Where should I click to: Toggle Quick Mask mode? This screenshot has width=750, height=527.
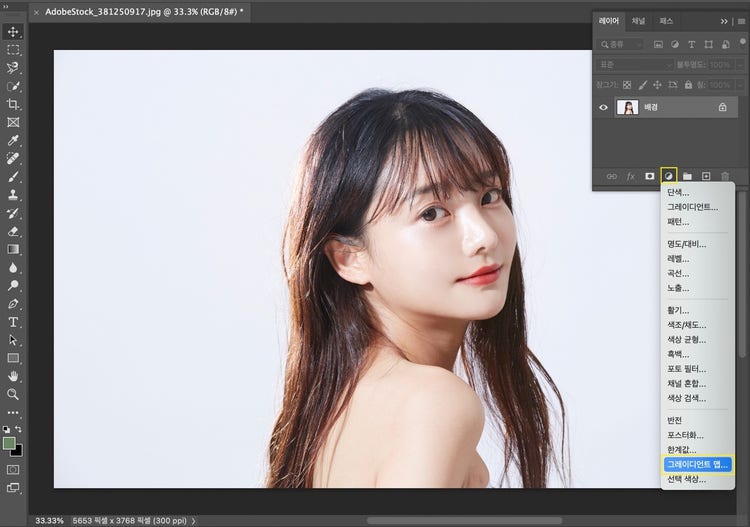pyautogui.click(x=13, y=470)
